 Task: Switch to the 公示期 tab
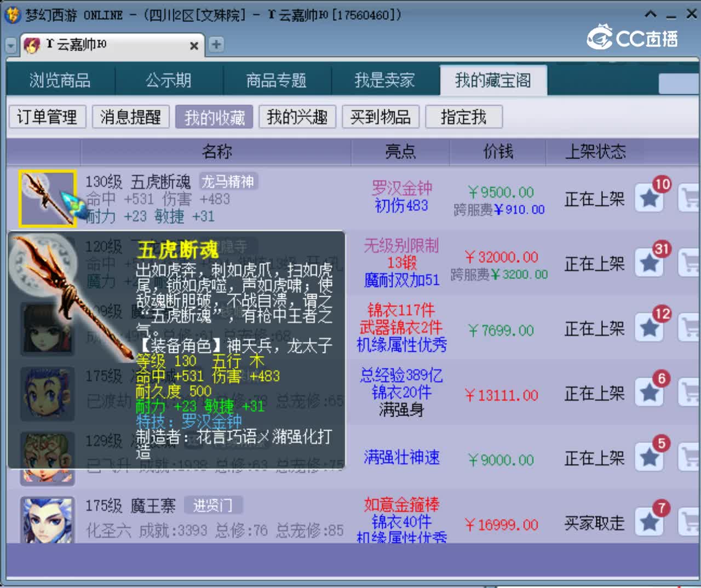click(x=169, y=80)
